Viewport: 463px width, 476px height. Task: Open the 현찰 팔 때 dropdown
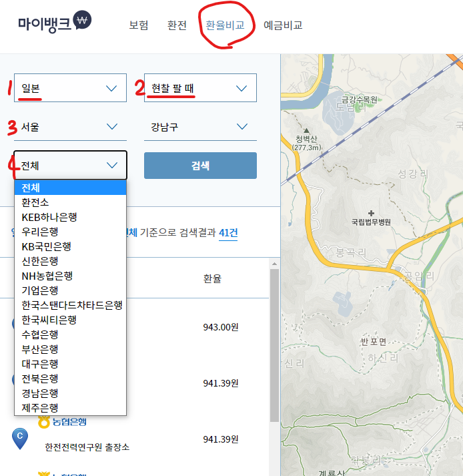point(200,87)
